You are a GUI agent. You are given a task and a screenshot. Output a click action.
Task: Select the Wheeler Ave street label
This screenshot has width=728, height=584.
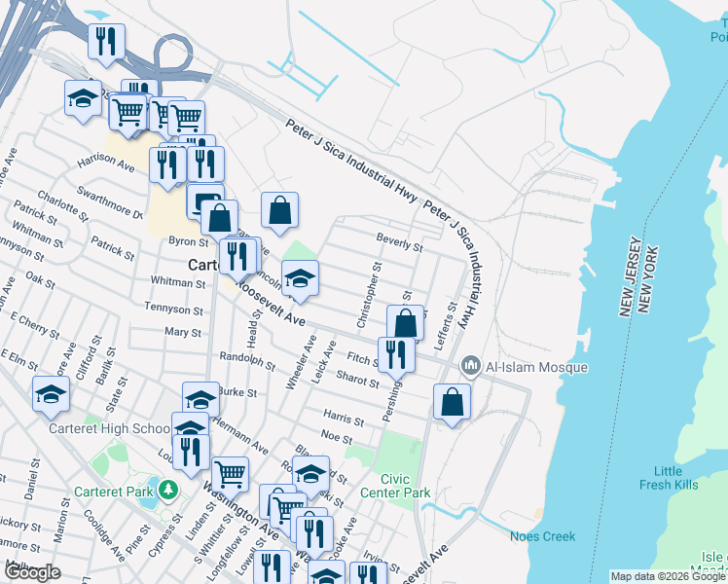tap(301, 362)
